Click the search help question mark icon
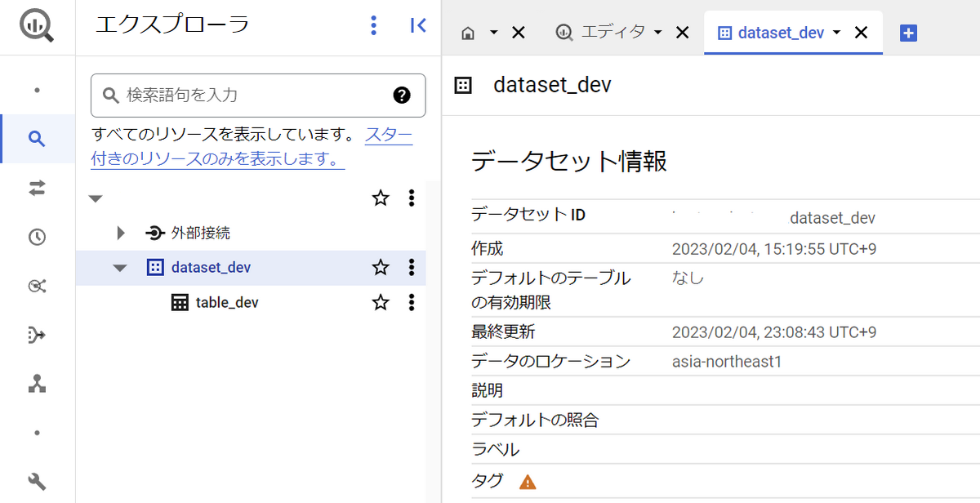The image size is (980, 503). [402, 96]
